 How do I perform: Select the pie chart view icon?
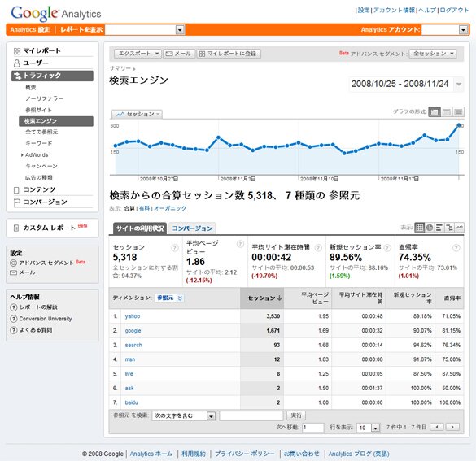click(x=430, y=228)
